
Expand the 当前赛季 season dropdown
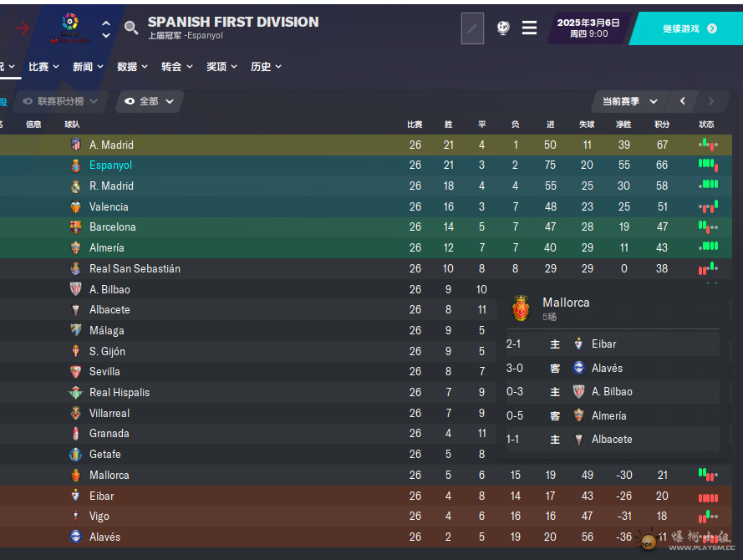(x=629, y=101)
